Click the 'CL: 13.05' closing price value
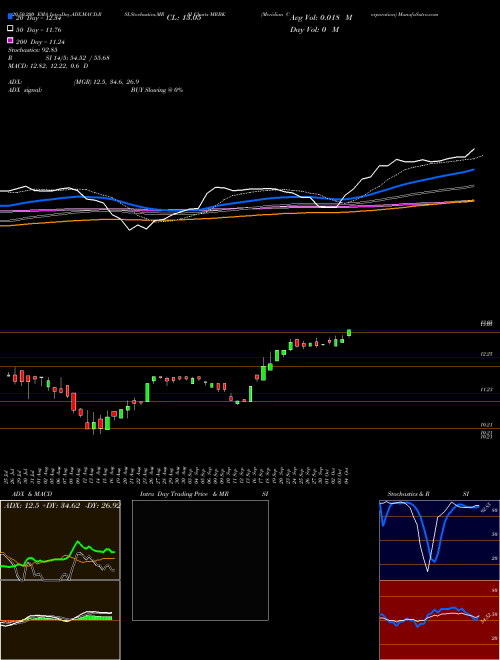The width and height of the screenshot is (500, 660). (x=184, y=18)
